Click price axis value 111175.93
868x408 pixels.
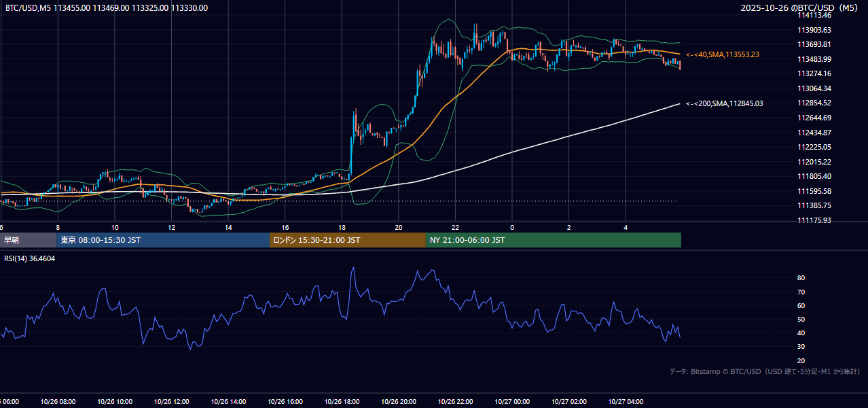pos(814,220)
